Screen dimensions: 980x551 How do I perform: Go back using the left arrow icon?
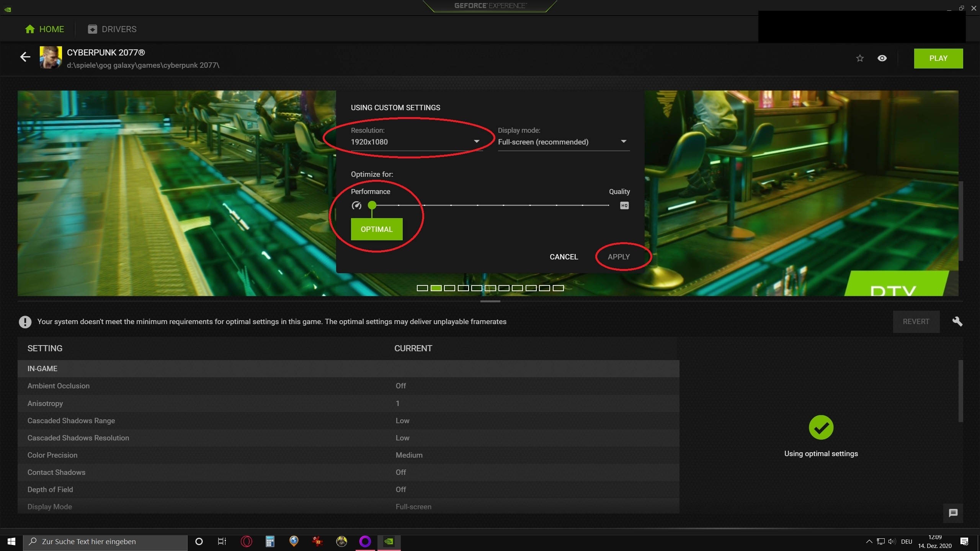tap(25, 57)
